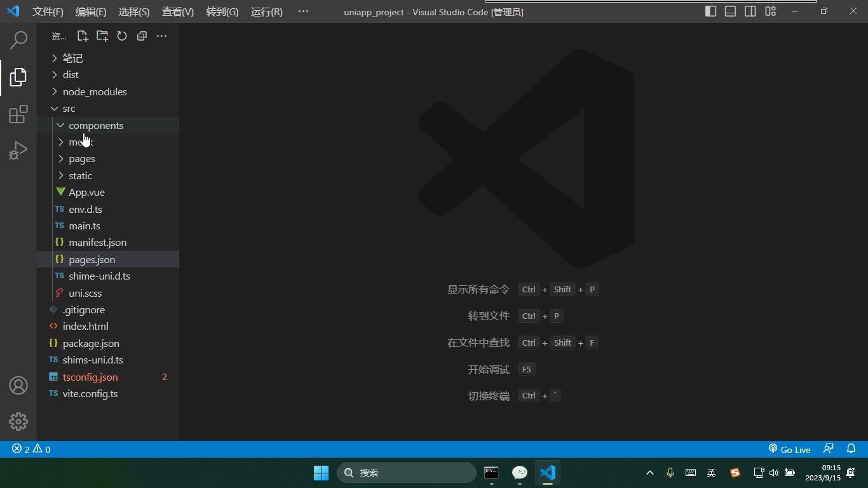Expand the node_modules folder
Viewport: 868px width, 488px height.
pyautogui.click(x=108, y=91)
